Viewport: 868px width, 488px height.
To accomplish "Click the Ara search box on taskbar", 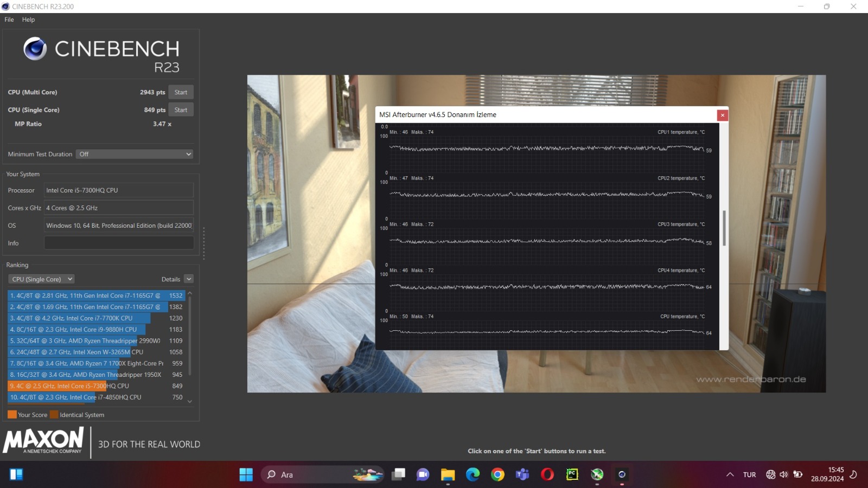I will [323, 474].
